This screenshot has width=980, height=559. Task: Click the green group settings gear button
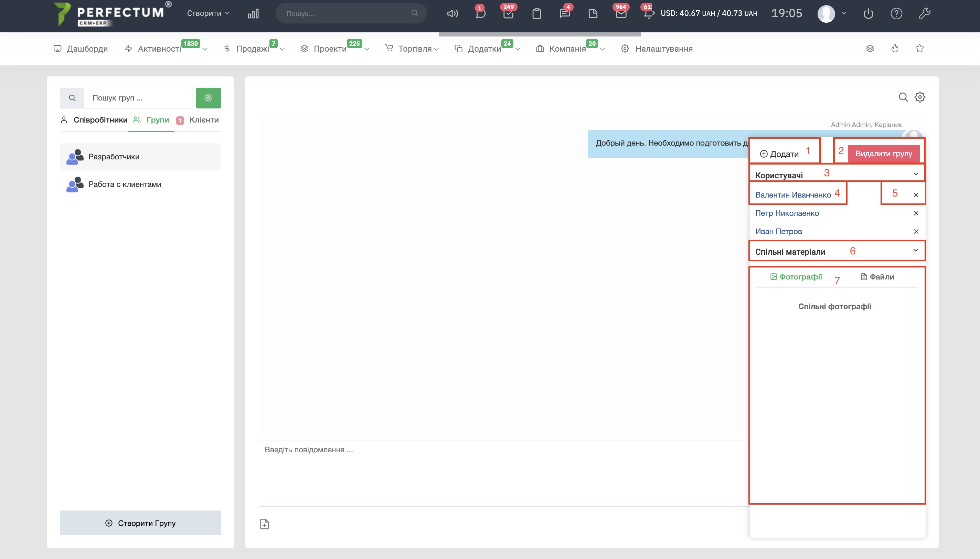pos(209,98)
